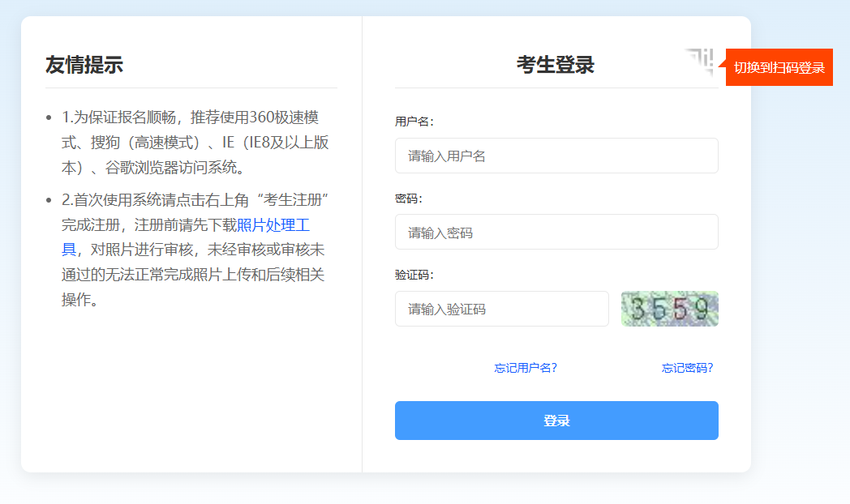This screenshot has width=850, height=504.
Task: Focus the 请输入用户名 username field
Action: point(556,156)
